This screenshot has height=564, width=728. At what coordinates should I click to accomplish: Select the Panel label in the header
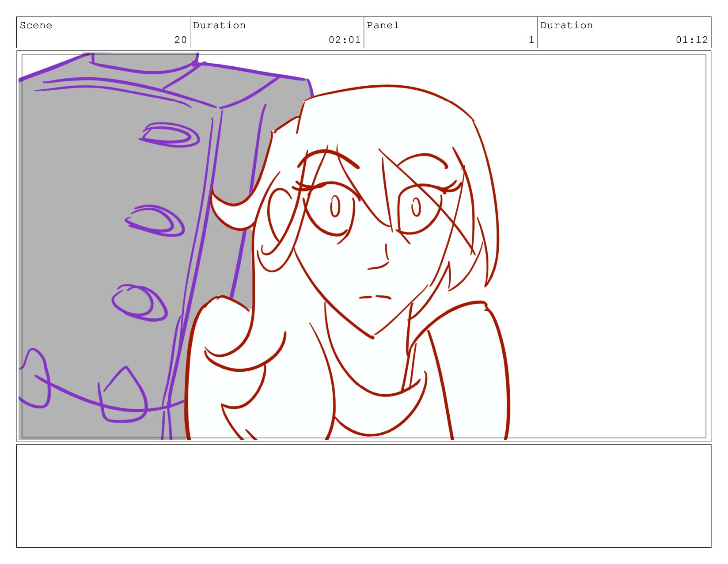click(383, 26)
